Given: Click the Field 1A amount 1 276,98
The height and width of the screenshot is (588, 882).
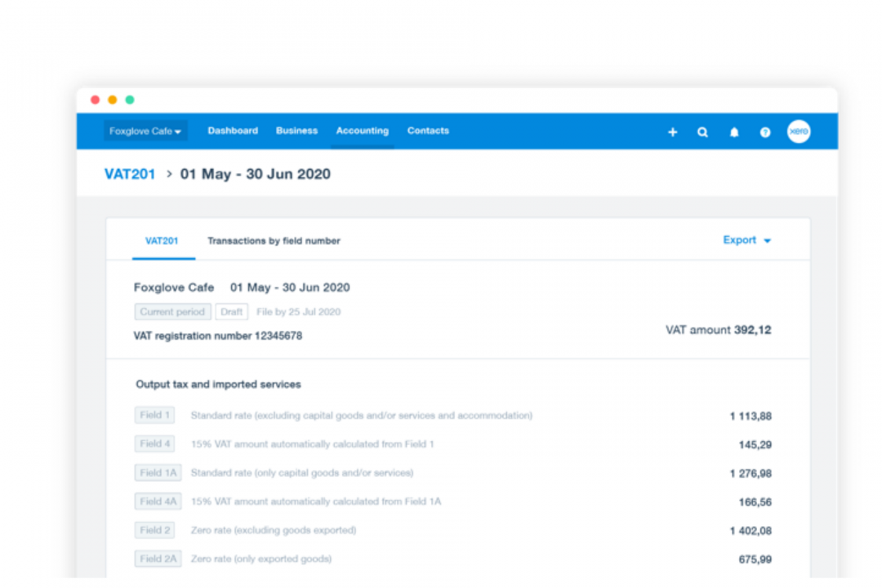Looking at the screenshot, I should click(x=750, y=474).
